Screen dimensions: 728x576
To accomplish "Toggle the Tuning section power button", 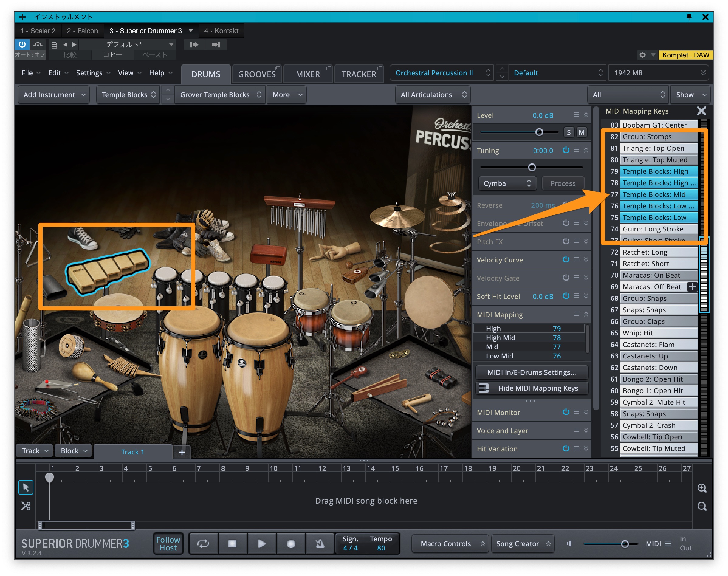I will coord(566,150).
